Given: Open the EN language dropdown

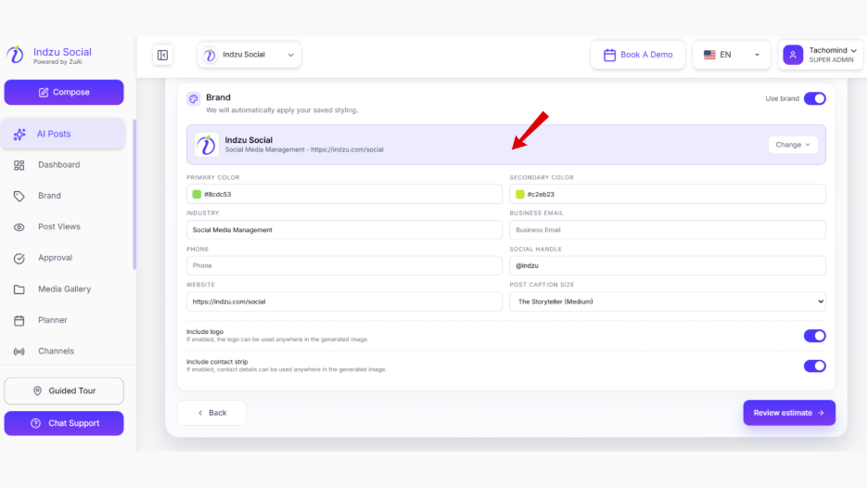Looking at the screenshot, I should point(732,55).
